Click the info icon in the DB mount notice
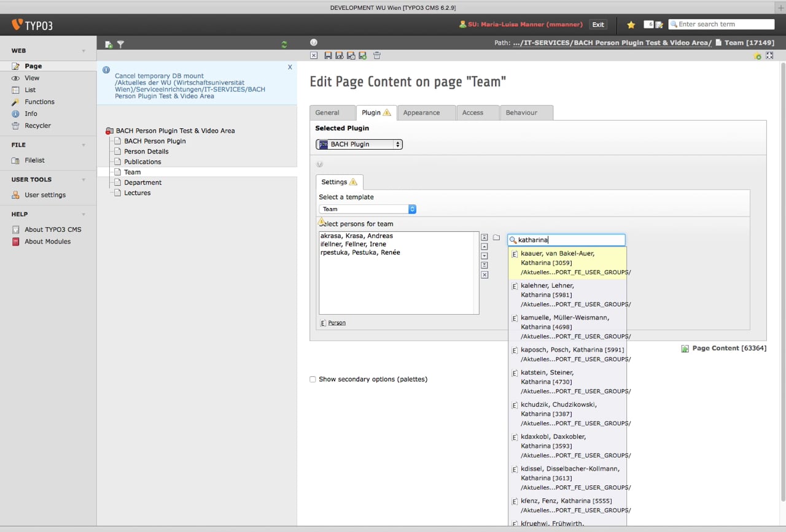Image resolution: width=786 pixels, height=532 pixels. (x=106, y=70)
